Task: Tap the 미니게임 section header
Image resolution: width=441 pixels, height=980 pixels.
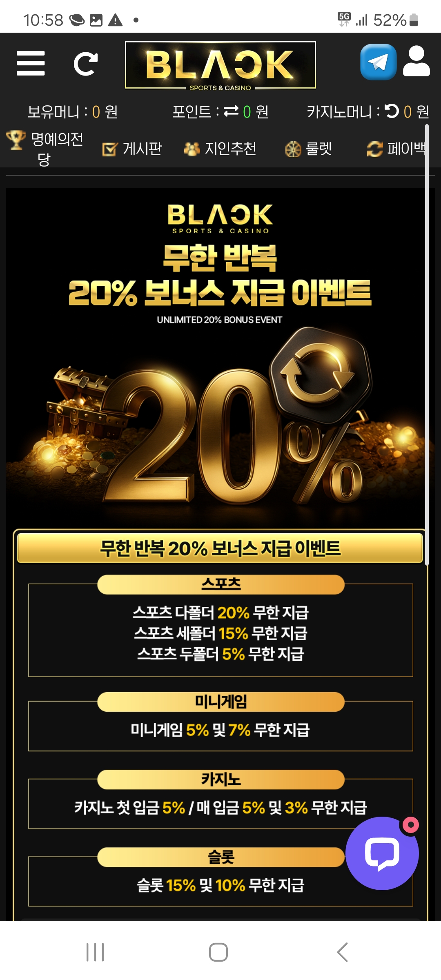Action: pos(221,702)
